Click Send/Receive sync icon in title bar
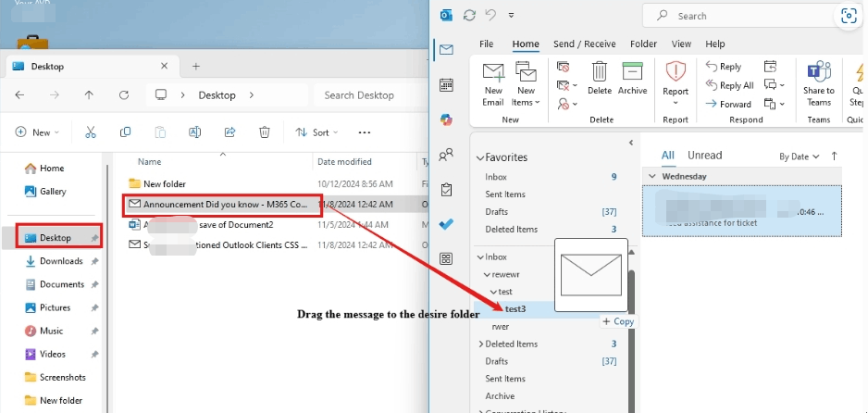This screenshot has width=868, height=413. [x=469, y=16]
